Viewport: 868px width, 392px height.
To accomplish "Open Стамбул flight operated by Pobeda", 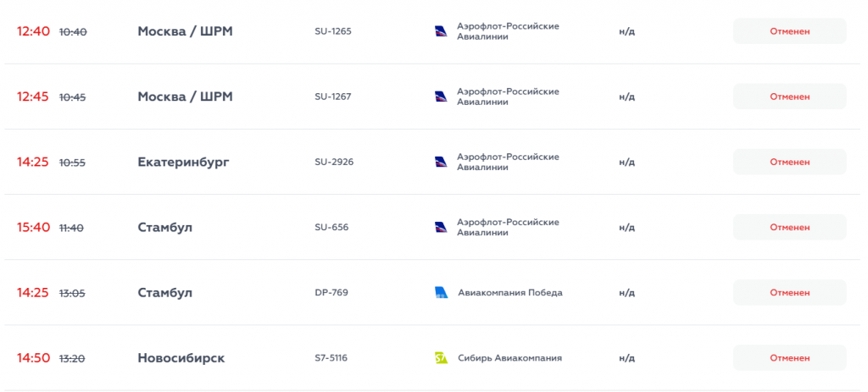I will point(164,293).
